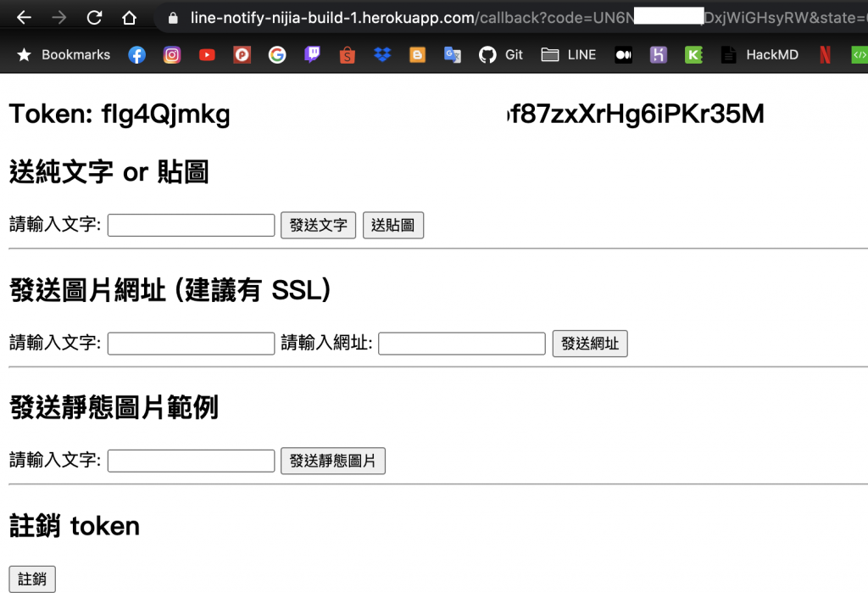Open the Dropbox bookmark icon
Viewport: 868px width, 593px height.
pos(382,55)
